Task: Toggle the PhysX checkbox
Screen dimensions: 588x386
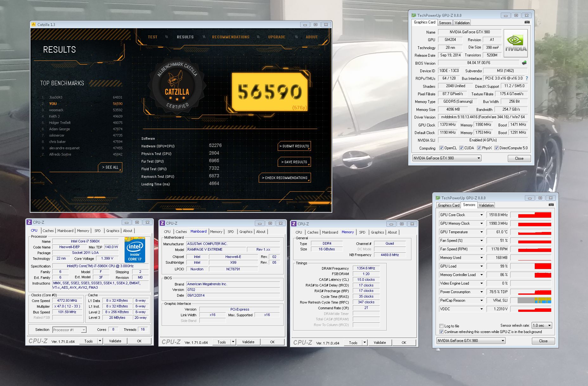Action: tap(479, 148)
